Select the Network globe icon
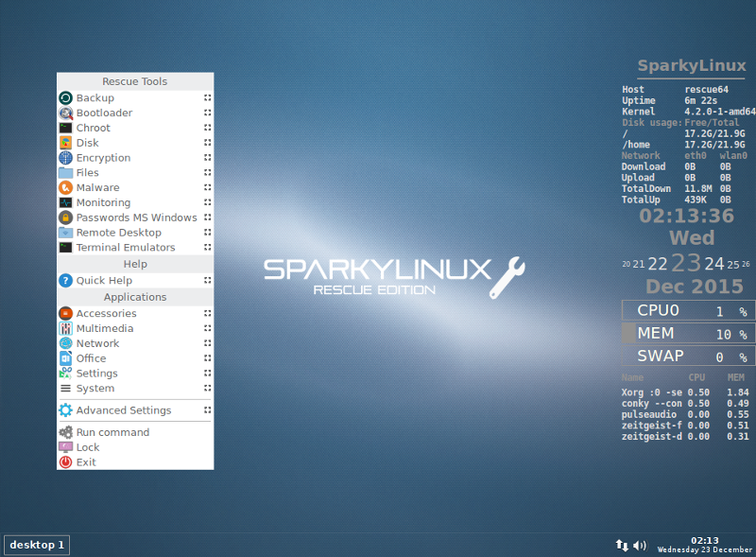 tap(65, 343)
